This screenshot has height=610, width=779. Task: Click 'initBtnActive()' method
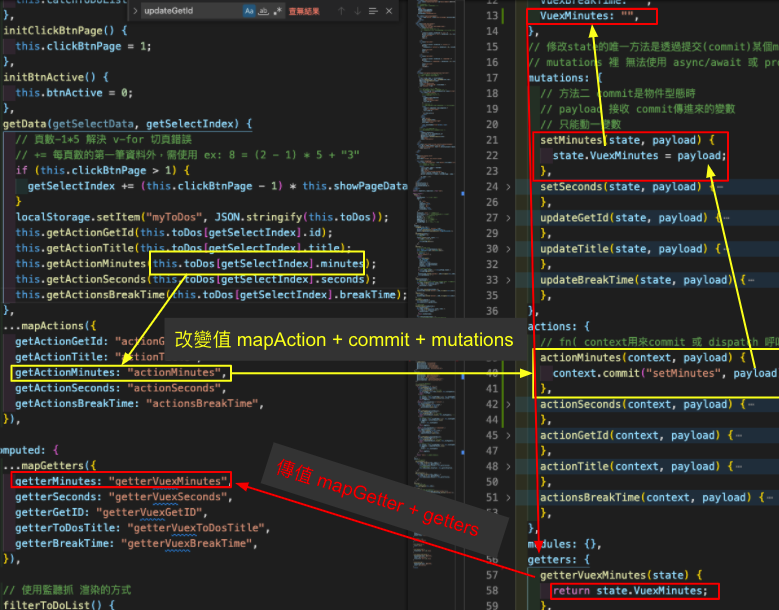(x=50, y=77)
